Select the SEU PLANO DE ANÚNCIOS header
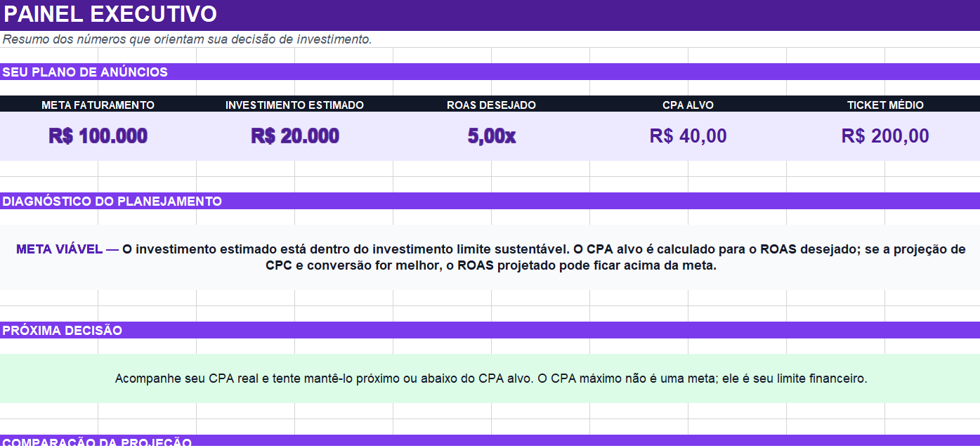Image resolution: width=980 pixels, height=448 pixels. [85, 72]
